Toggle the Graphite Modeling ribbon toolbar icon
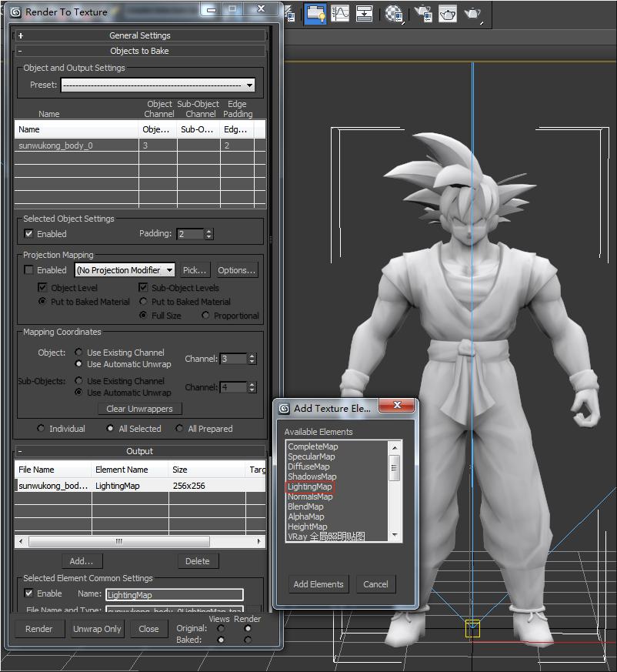 [315, 14]
